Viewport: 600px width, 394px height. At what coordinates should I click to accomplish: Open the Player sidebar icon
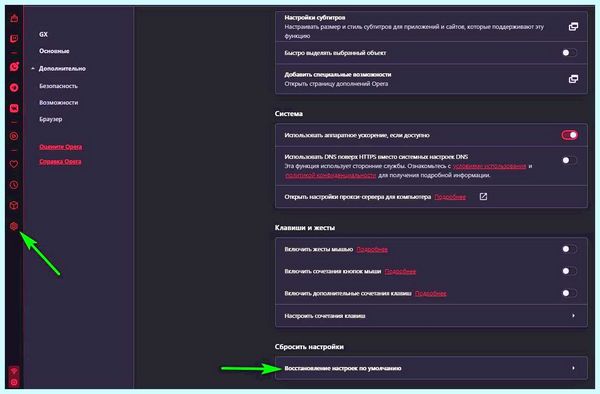pyautogui.click(x=14, y=136)
